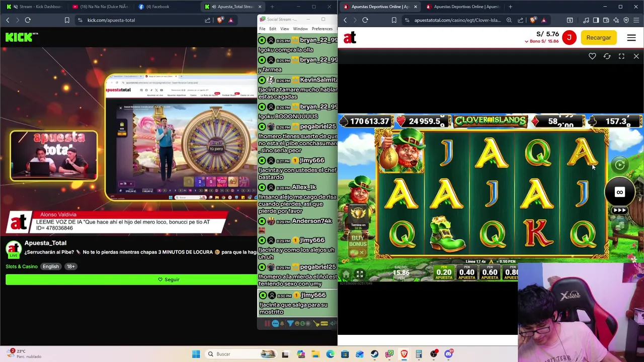Select the 0.20 apuesta bet
Screen dimensions: 644x362
[x=444, y=273]
